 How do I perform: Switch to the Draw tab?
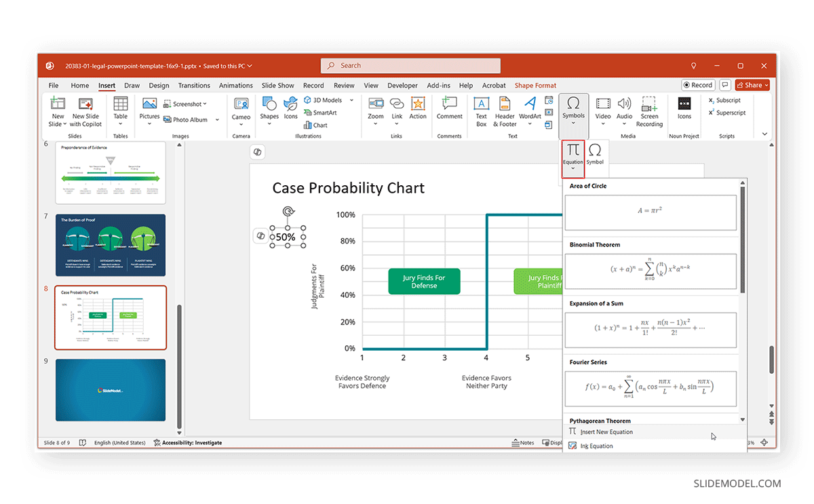132,85
